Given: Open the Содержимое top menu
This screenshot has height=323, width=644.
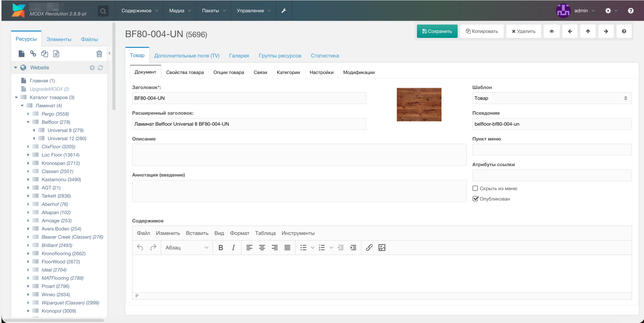Looking at the screenshot, I should (140, 11).
